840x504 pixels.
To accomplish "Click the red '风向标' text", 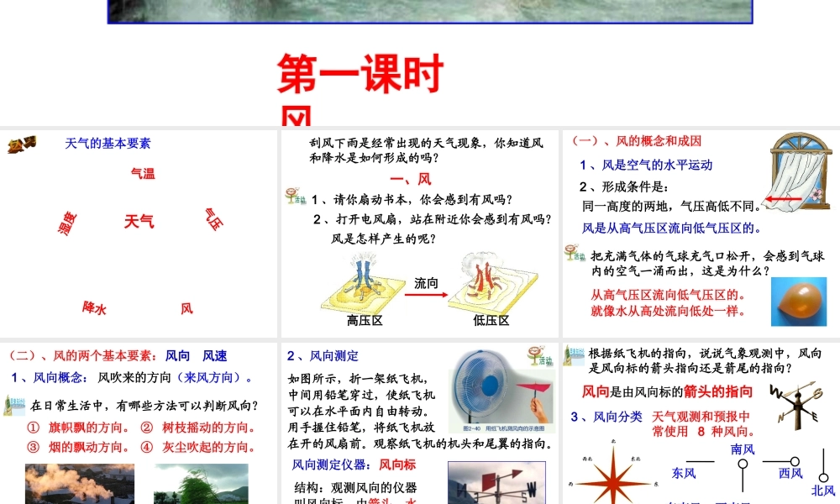I will 397,465.
